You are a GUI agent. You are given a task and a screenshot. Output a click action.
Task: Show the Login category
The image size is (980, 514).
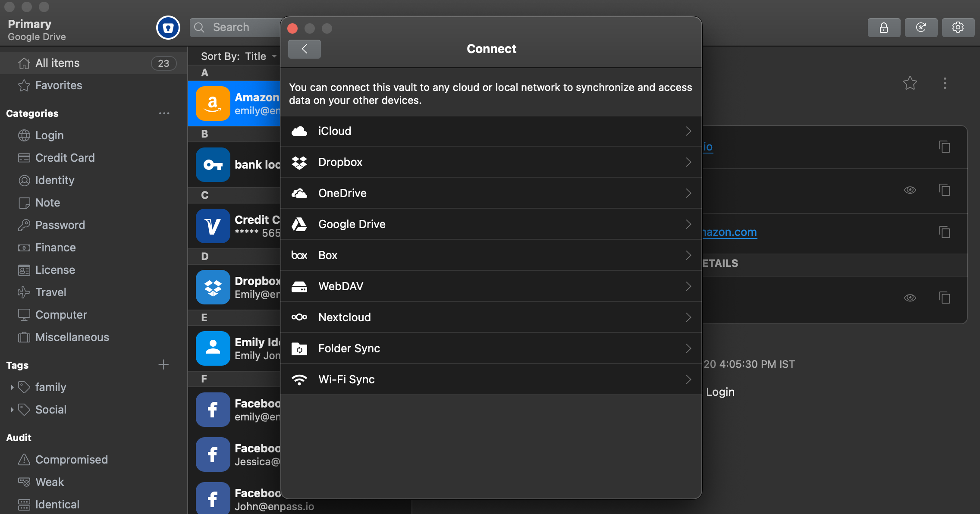coord(94,135)
